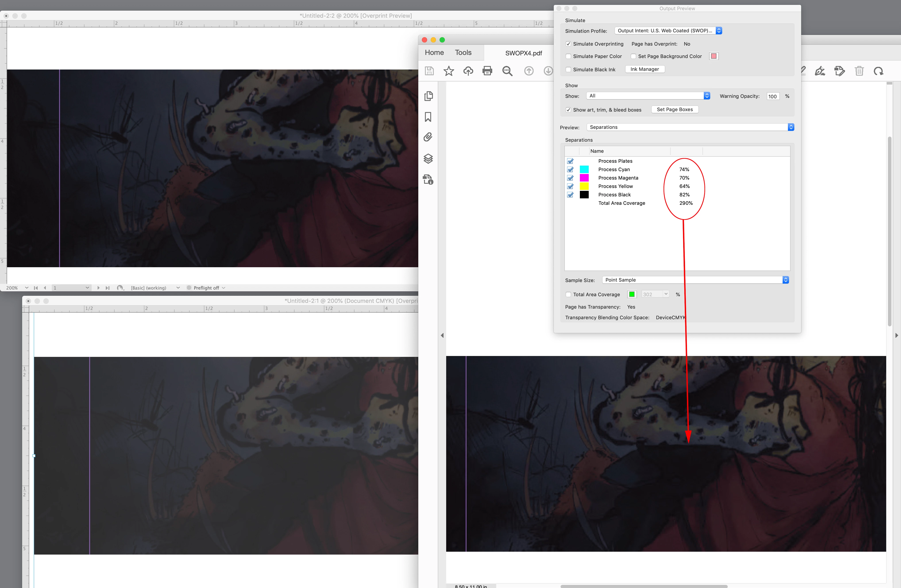
Task: Click the Print icon in Acrobat toolbar
Action: tap(487, 71)
